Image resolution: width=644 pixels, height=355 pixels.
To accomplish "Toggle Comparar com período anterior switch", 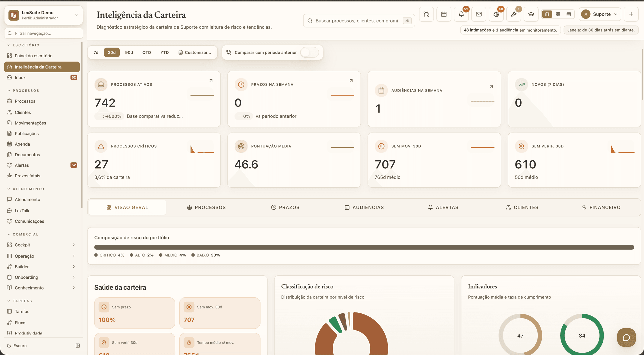I will [309, 53].
